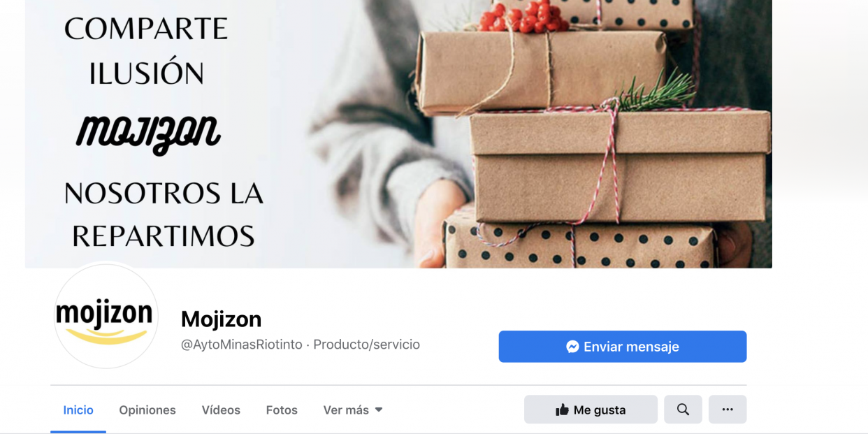Click the magnifying glass search icon
The height and width of the screenshot is (434, 868).
click(683, 410)
